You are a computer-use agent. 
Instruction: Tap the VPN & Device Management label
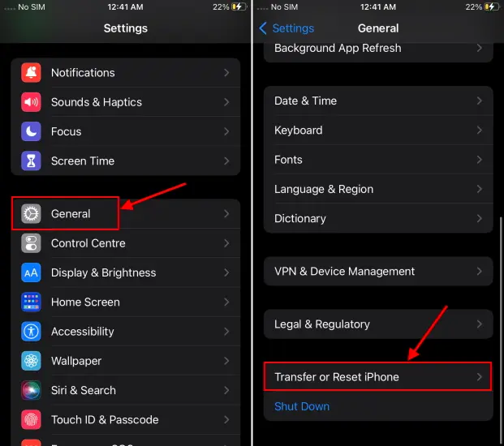click(344, 272)
